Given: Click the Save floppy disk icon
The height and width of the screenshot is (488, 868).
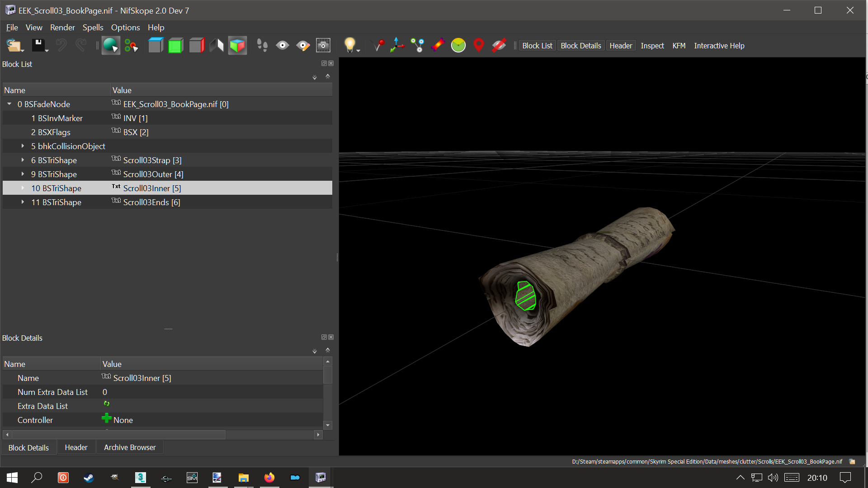Looking at the screenshot, I should [x=38, y=45].
